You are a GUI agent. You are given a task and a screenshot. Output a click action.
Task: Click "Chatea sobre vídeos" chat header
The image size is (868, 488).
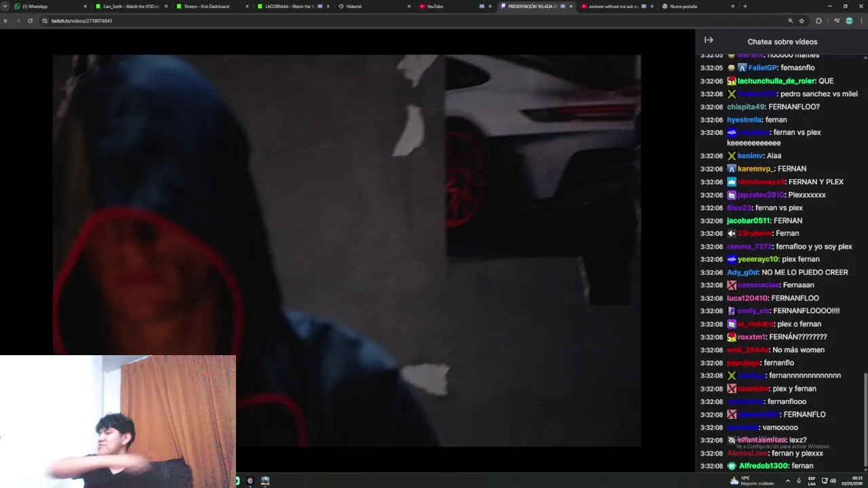(x=783, y=42)
